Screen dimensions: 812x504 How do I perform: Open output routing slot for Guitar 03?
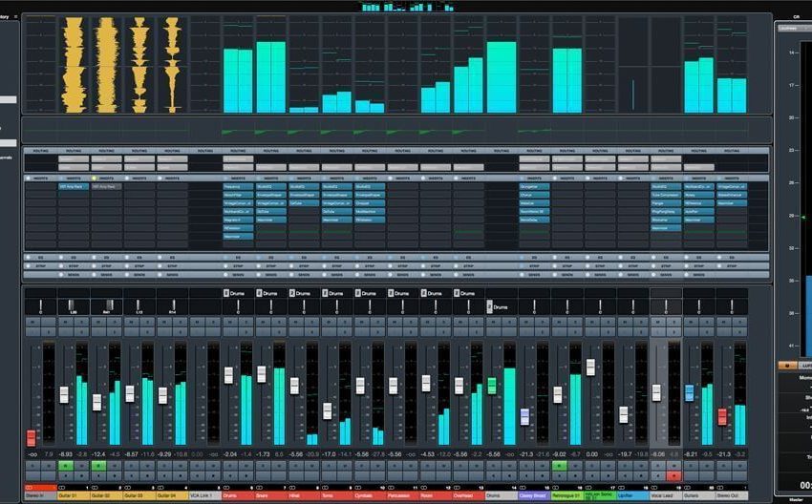(x=139, y=168)
